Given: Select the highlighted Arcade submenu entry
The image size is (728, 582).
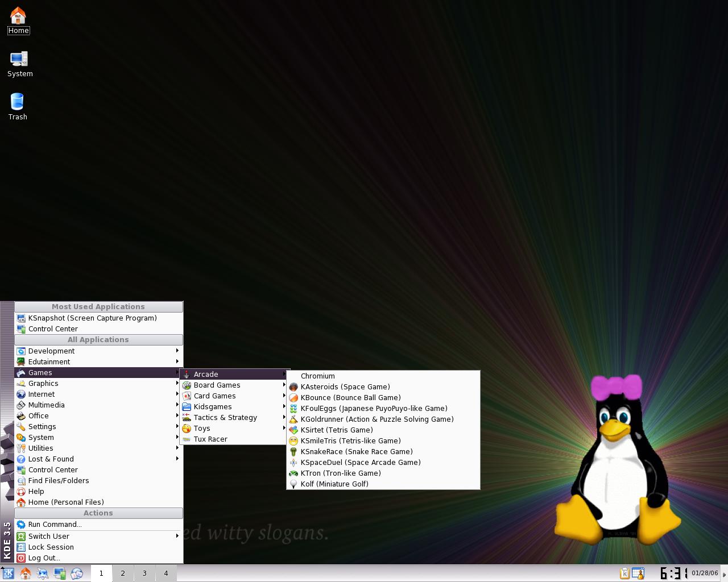Looking at the screenshot, I should pos(234,375).
